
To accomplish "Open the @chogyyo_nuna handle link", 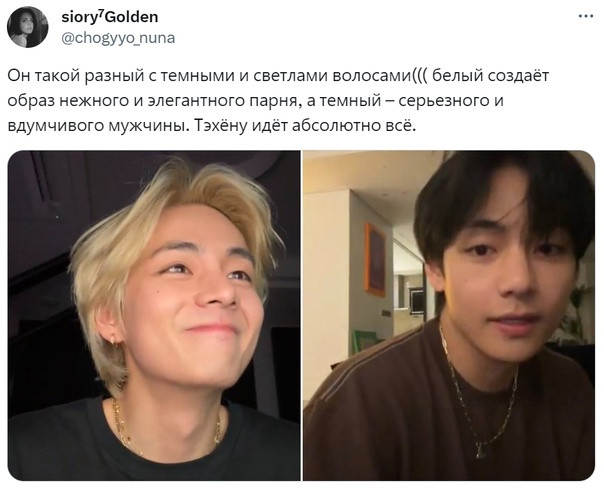I will (118, 38).
